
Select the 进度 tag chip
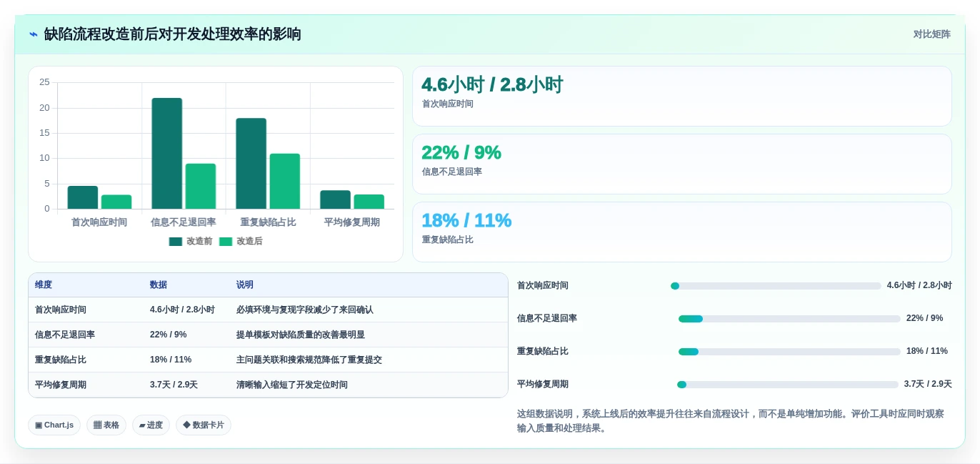(x=151, y=425)
